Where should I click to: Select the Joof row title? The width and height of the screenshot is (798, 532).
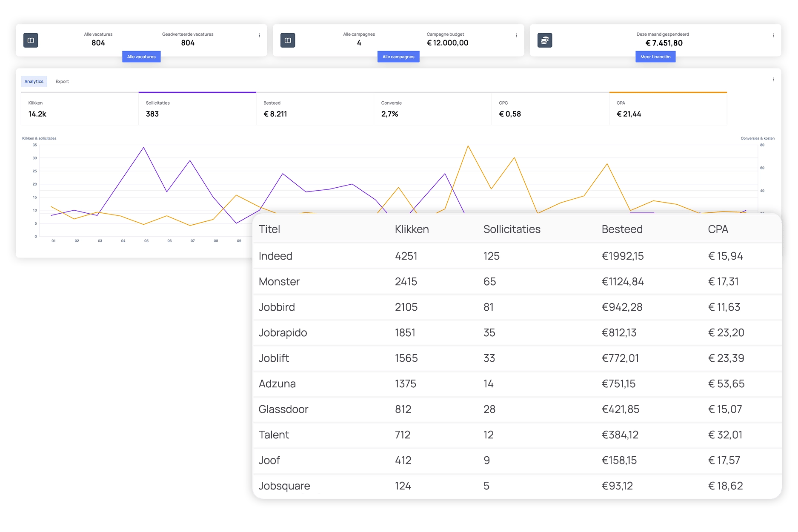pyautogui.click(x=269, y=460)
